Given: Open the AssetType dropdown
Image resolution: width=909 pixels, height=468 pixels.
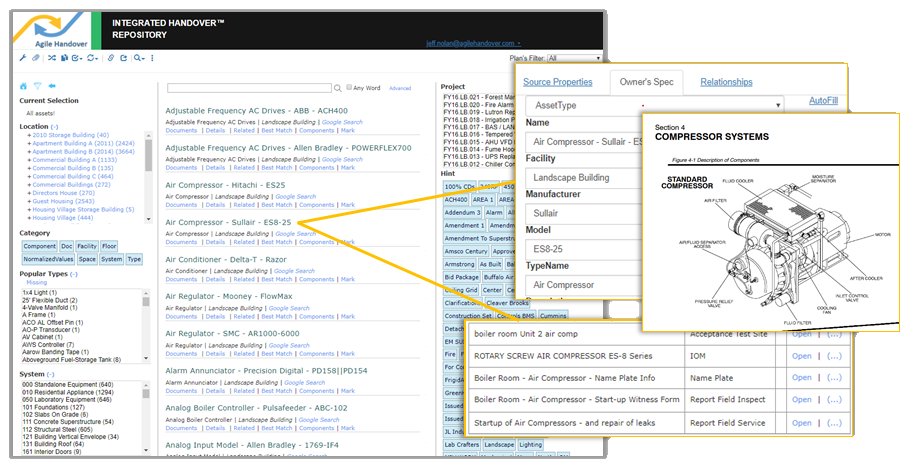Looking at the screenshot, I should (655, 106).
